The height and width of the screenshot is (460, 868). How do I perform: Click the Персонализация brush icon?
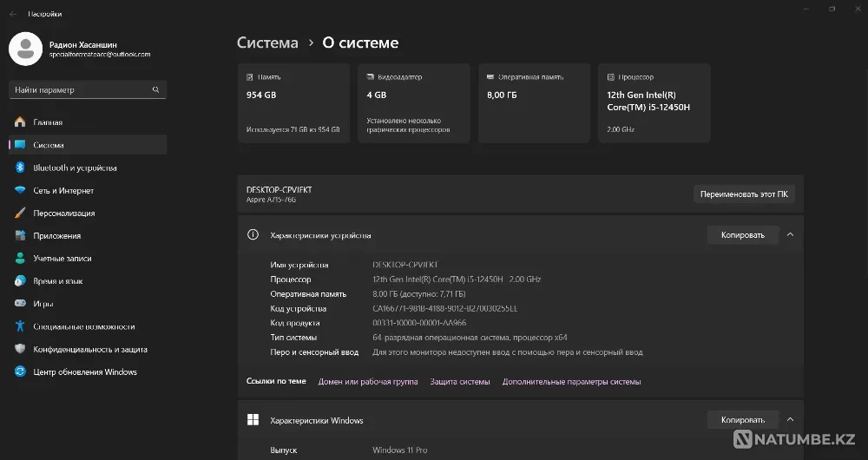(x=20, y=213)
